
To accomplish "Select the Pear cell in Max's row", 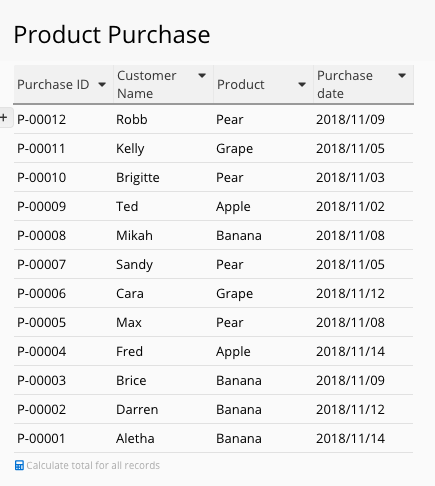I will point(230,323).
